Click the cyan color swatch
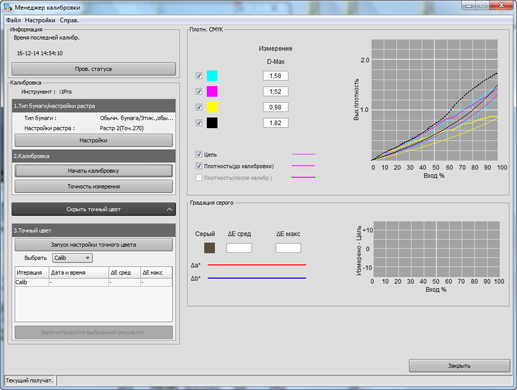 click(212, 76)
